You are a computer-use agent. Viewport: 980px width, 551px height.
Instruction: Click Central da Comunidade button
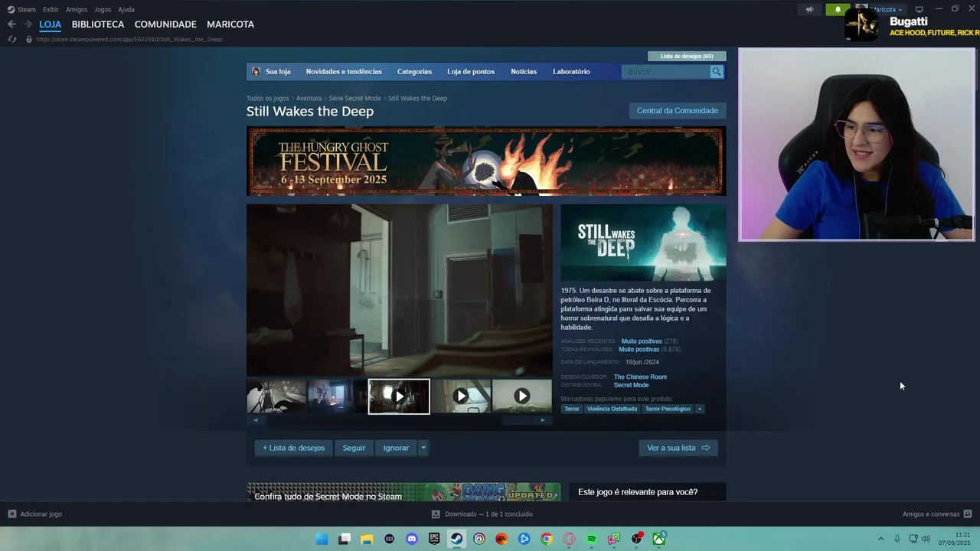pyautogui.click(x=678, y=110)
